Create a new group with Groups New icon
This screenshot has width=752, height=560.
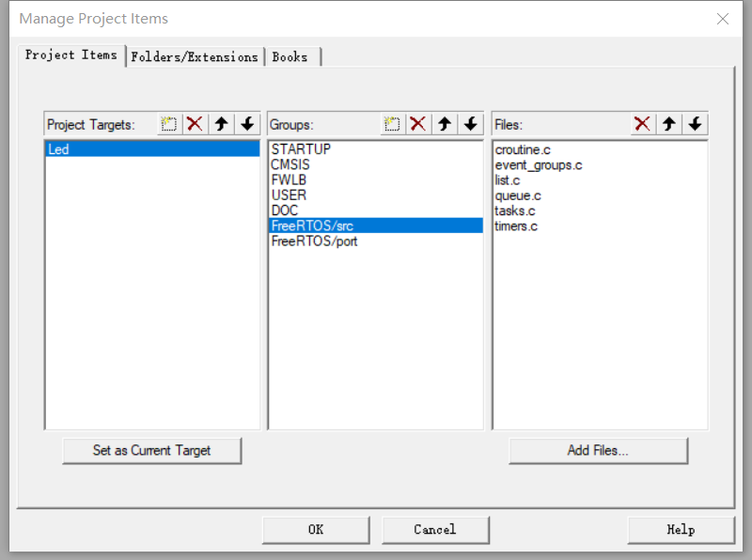pos(392,124)
